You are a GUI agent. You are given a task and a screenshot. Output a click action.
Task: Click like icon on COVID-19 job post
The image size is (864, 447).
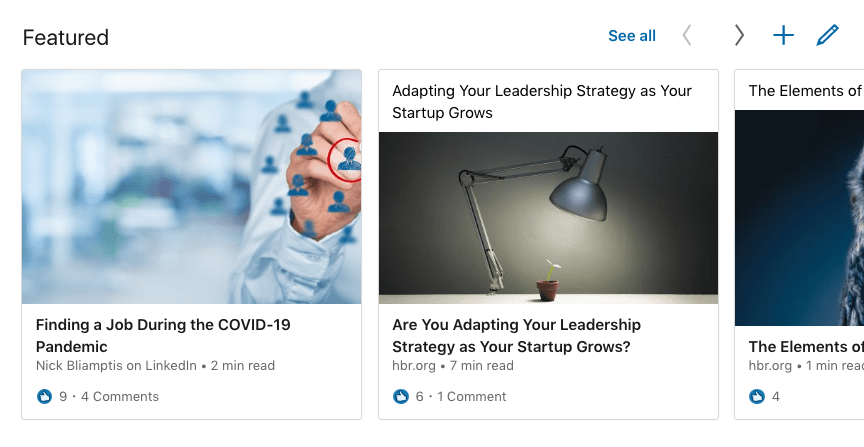(x=44, y=397)
